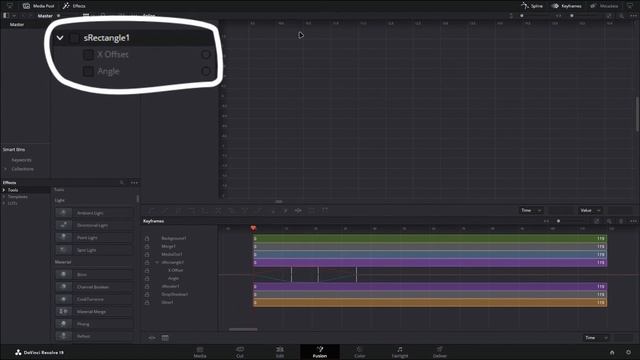Viewport: 640px width, 360px height.
Task: Expand the Tools effects category
Action: point(4,190)
